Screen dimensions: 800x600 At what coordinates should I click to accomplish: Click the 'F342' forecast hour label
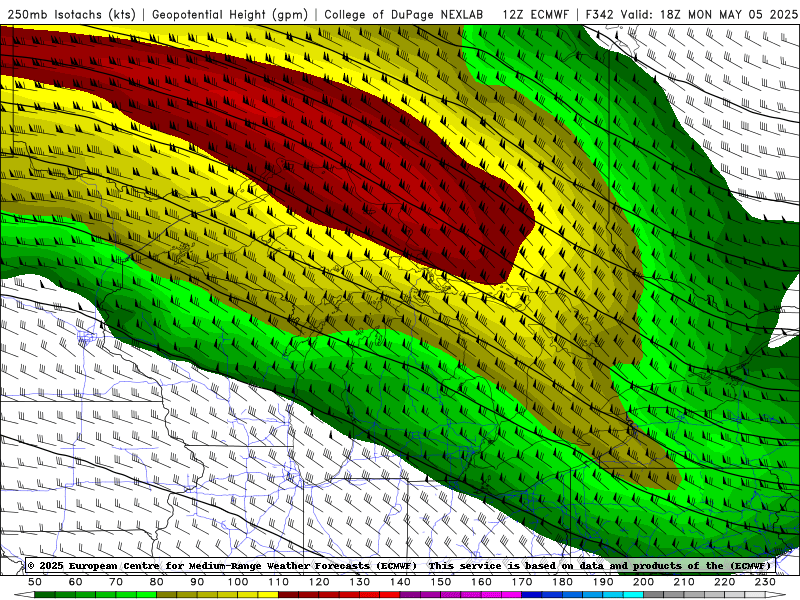(x=599, y=14)
